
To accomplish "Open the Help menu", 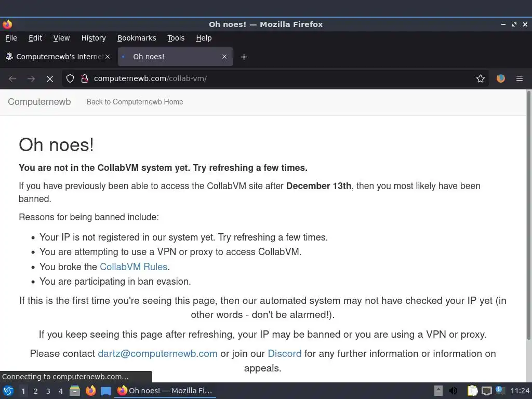I will tap(204, 38).
